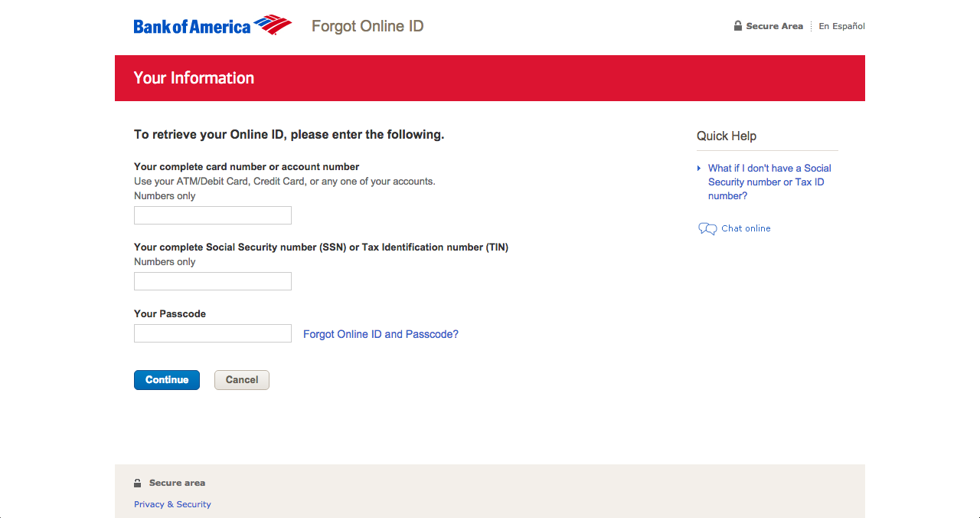Start a Chat online session
The image size is (980, 518).
click(x=745, y=228)
